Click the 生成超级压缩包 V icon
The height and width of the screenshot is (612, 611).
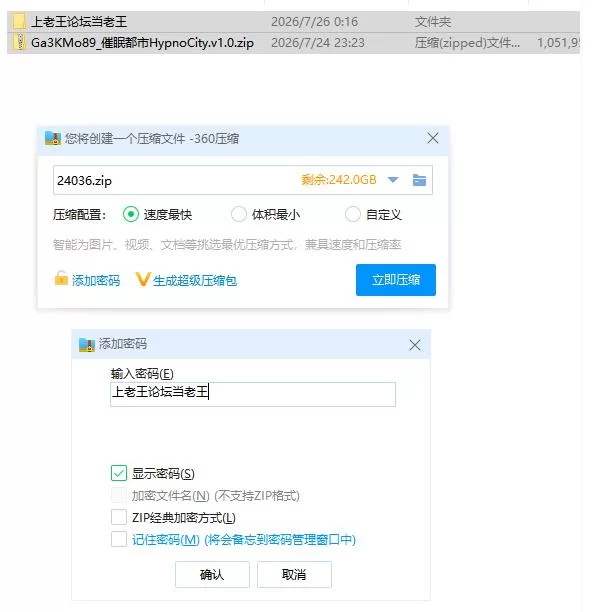coord(143,279)
